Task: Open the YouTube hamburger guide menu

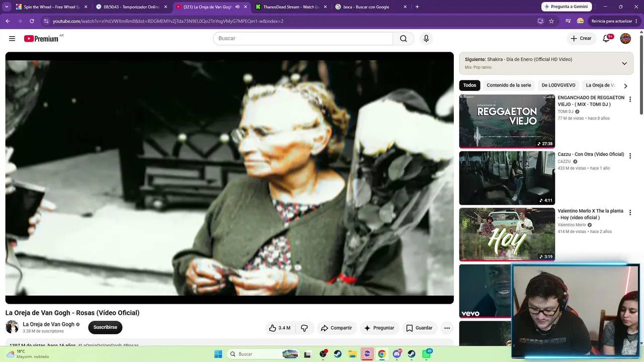Action: coord(12,39)
